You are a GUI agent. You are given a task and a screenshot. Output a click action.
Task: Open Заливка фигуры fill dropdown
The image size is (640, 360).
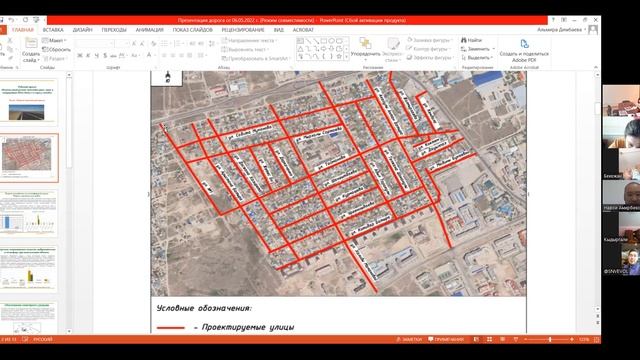tap(430, 40)
